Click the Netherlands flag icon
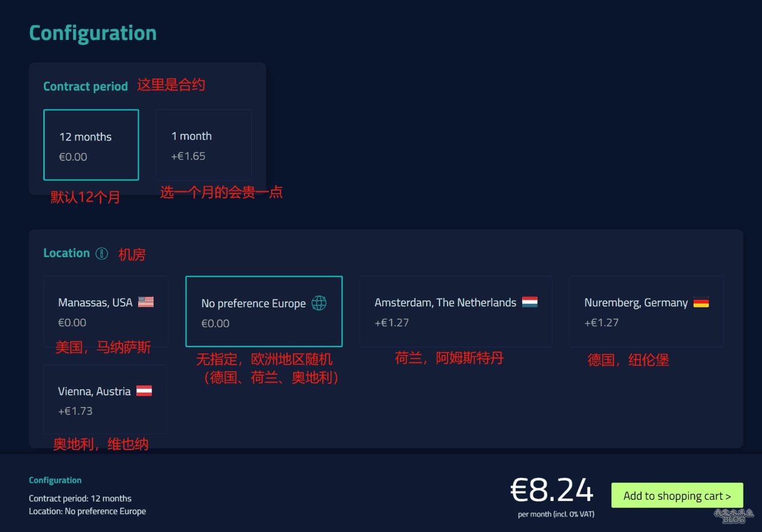 click(530, 302)
